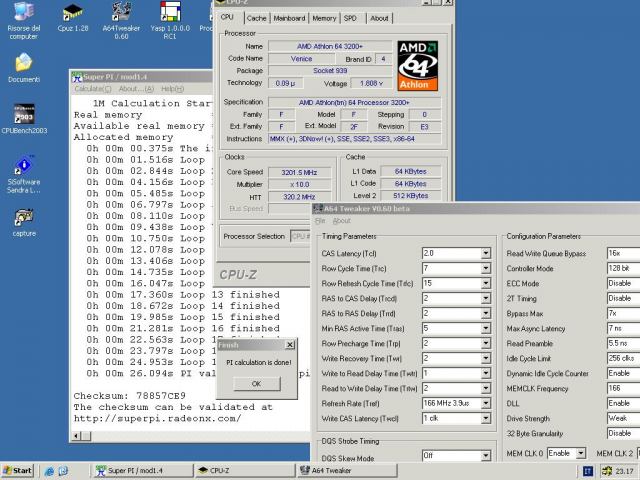Close the Finish dialog with X
This screenshot has height=480, width=640.
click(x=290, y=345)
